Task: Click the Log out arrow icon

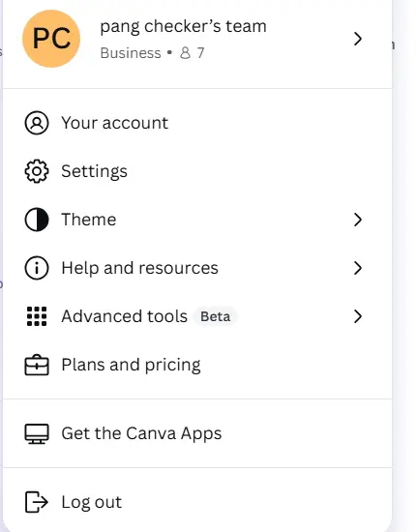Action: click(x=37, y=502)
